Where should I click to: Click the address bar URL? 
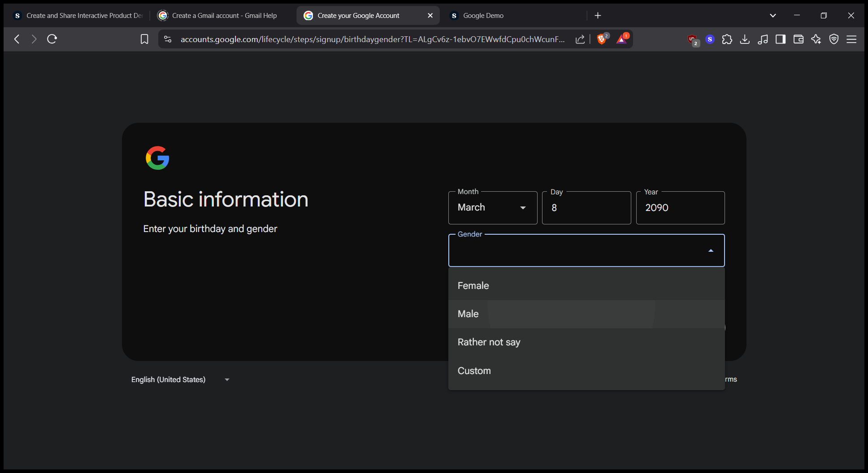coord(372,39)
